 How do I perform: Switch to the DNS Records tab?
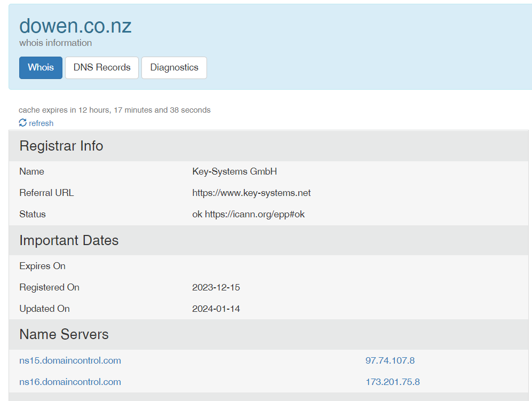pos(102,68)
